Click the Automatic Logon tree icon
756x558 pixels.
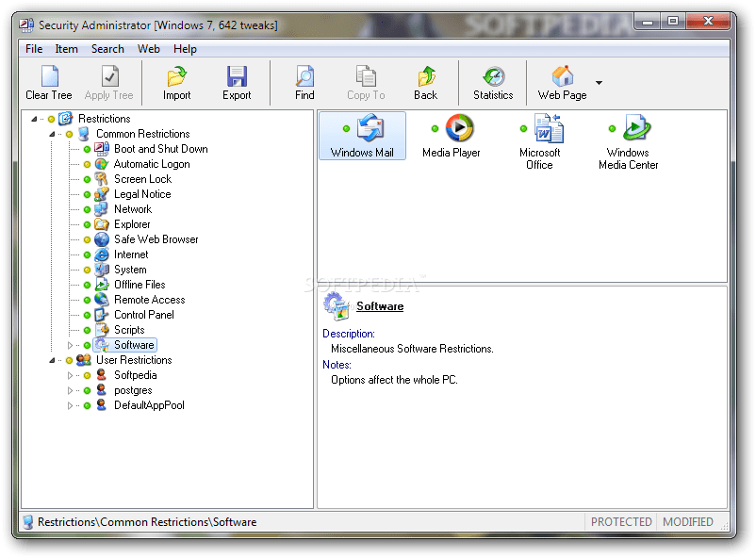click(x=102, y=164)
